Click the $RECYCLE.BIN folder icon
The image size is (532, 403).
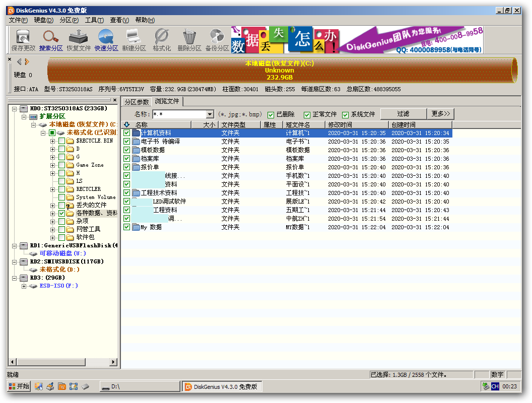[70, 141]
